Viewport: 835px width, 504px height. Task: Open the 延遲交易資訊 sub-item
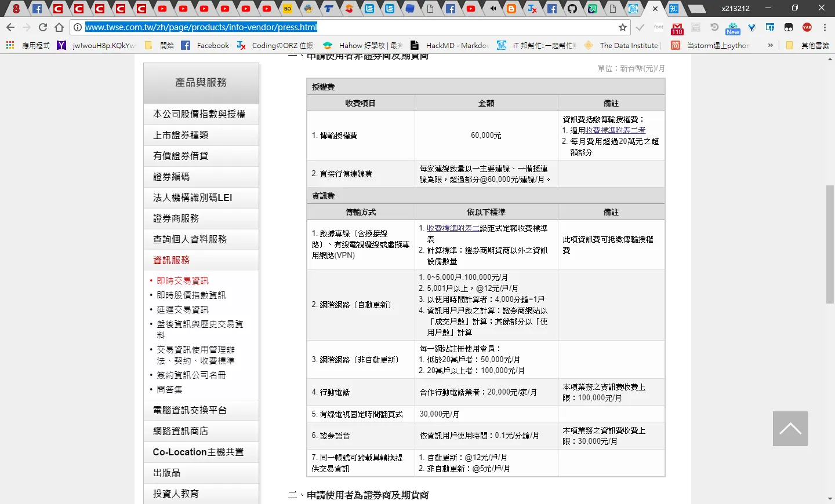click(182, 309)
